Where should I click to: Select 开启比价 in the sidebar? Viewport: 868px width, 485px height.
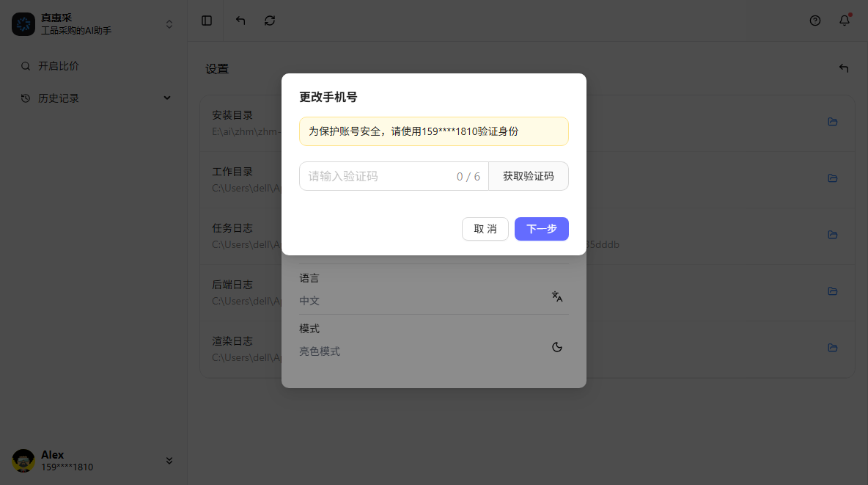(51, 65)
